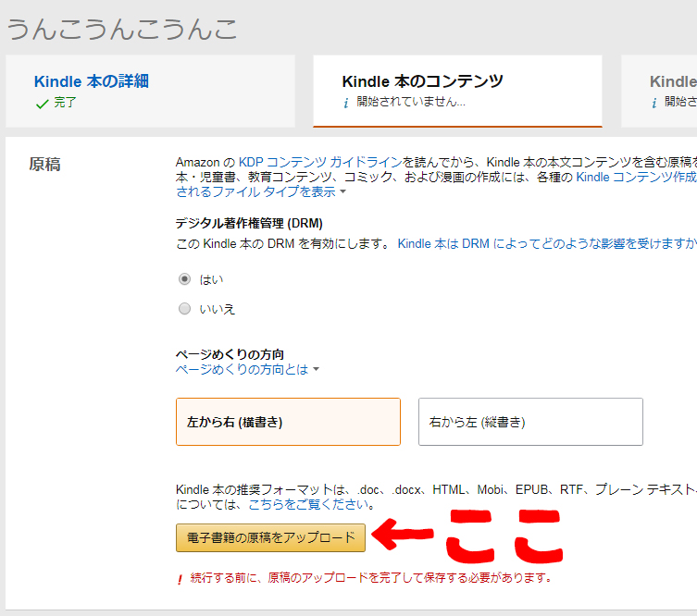Choose 左から右 (横書き) page direction
Image resolution: width=697 pixels, height=616 pixels.
(288, 422)
